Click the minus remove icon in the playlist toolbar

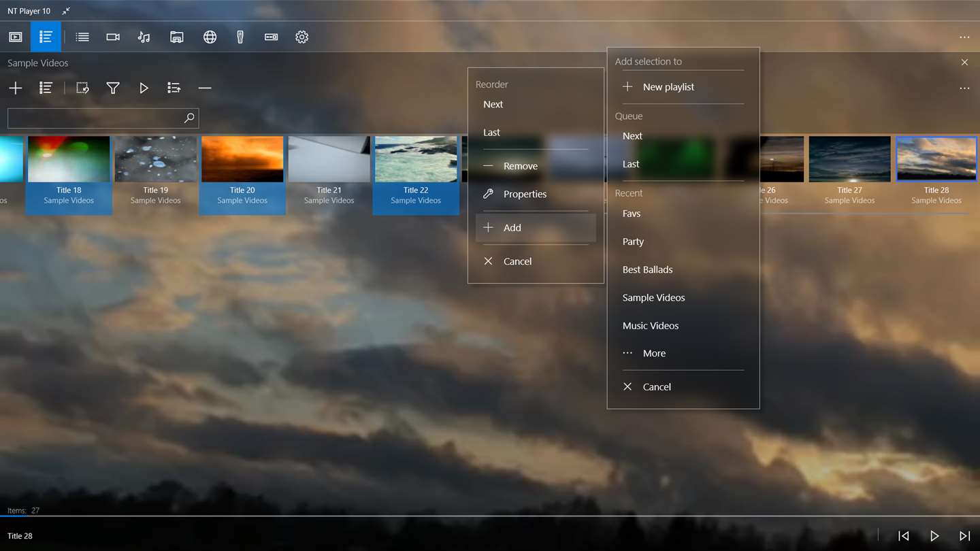click(205, 88)
